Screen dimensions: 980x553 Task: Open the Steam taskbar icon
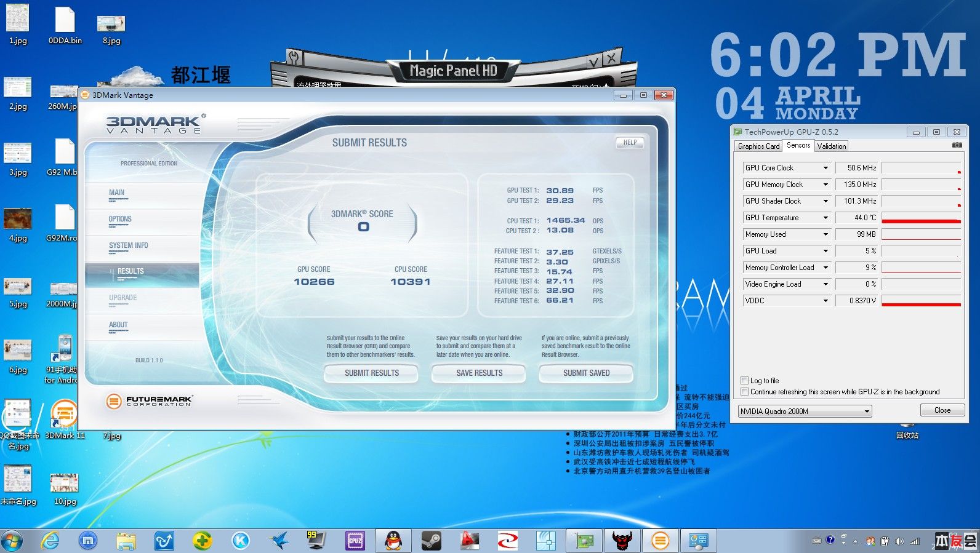tap(431, 541)
